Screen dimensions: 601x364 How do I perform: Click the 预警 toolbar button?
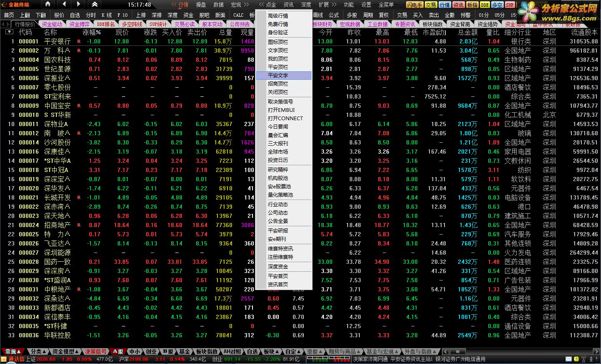pos(465,15)
